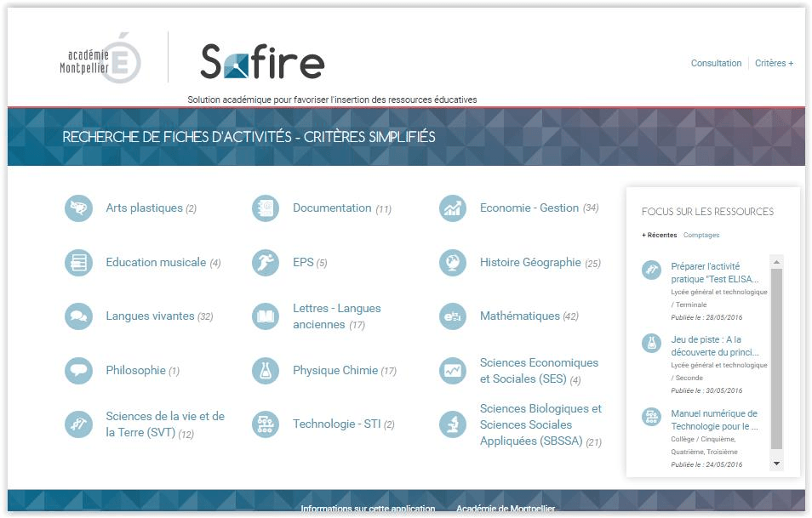Click the Safire logo
This screenshot has height=518, width=812.
[x=262, y=61]
